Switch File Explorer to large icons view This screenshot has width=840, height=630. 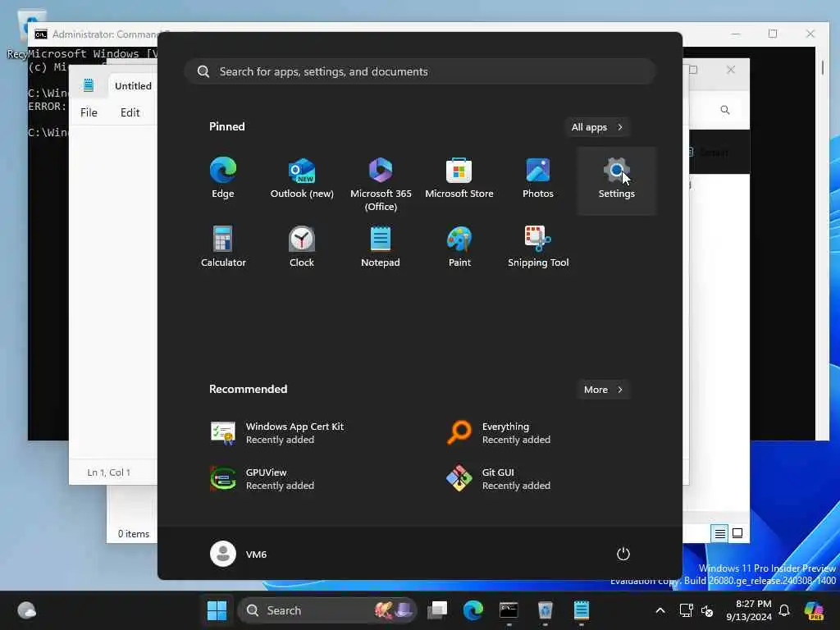[x=737, y=533]
